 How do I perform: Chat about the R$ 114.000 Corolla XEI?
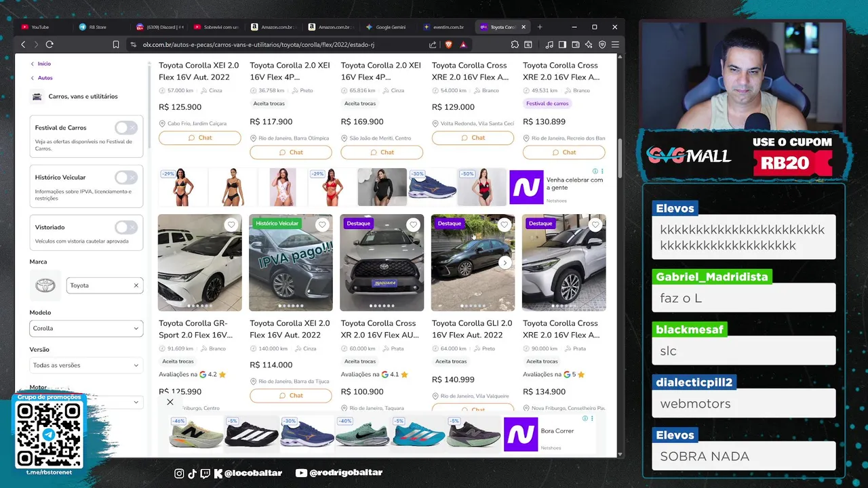pos(291,396)
